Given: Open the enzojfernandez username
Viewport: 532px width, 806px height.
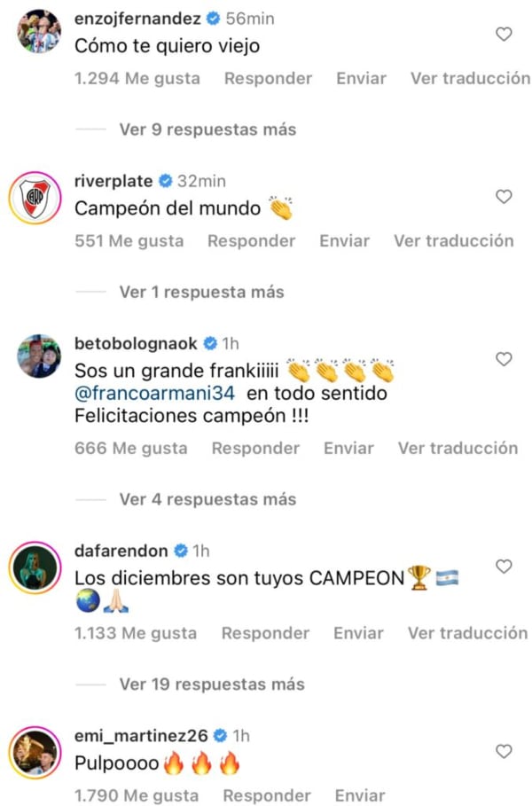Looking at the screenshot, I should [137, 19].
